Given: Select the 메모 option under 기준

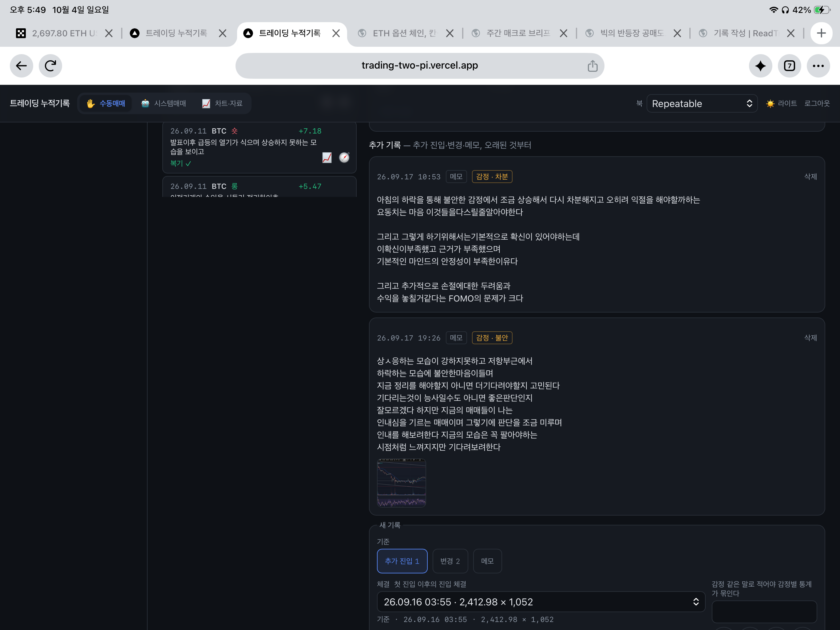Looking at the screenshot, I should pyautogui.click(x=487, y=561).
